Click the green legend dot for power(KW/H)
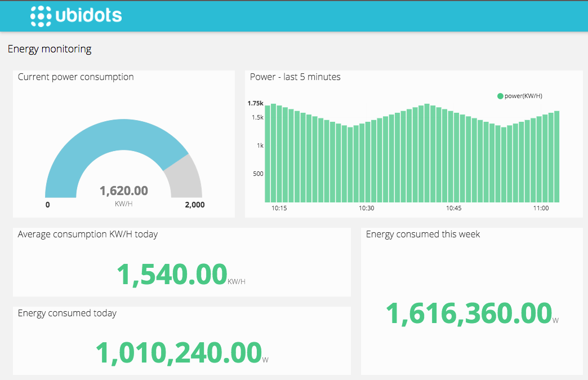This screenshot has width=588, height=380. point(500,96)
